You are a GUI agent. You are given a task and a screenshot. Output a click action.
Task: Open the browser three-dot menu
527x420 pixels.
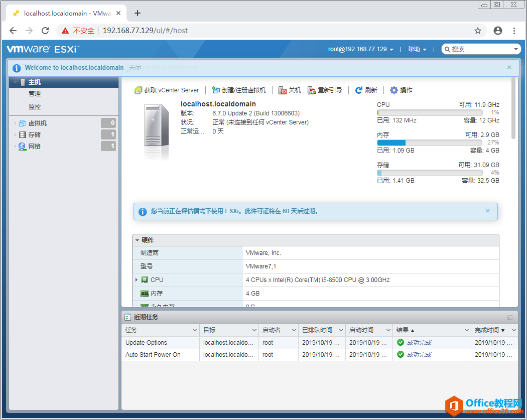(x=514, y=31)
